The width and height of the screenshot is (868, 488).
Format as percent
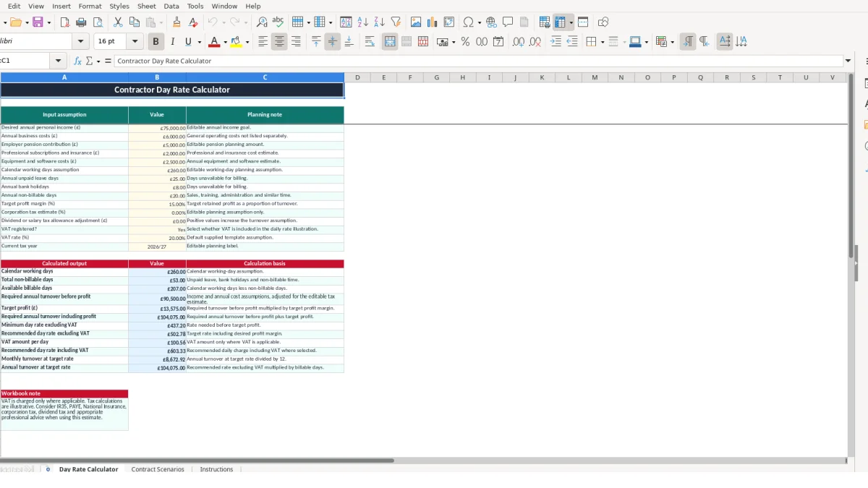465,42
